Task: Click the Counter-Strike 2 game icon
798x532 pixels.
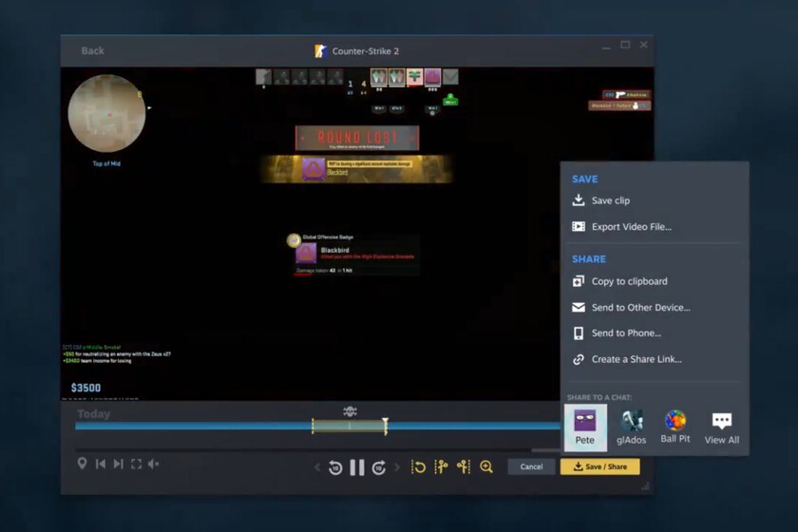Action: tap(320, 51)
